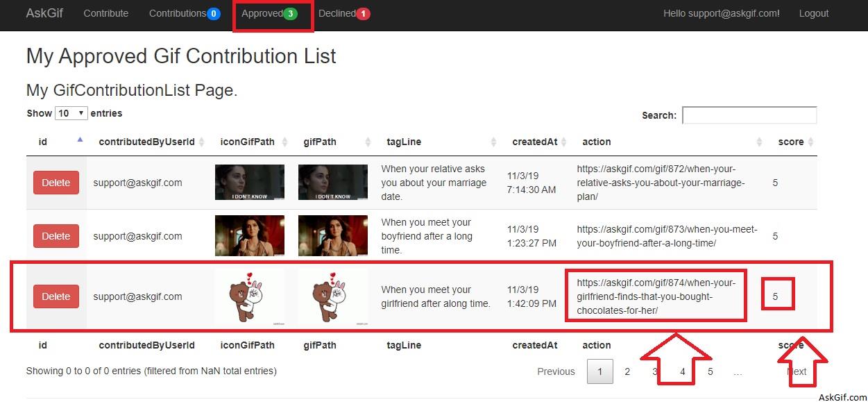Click date 11/3/19 7:14:30 AM
The width and height of the screenshot is (868, 402).
(531, 183)
